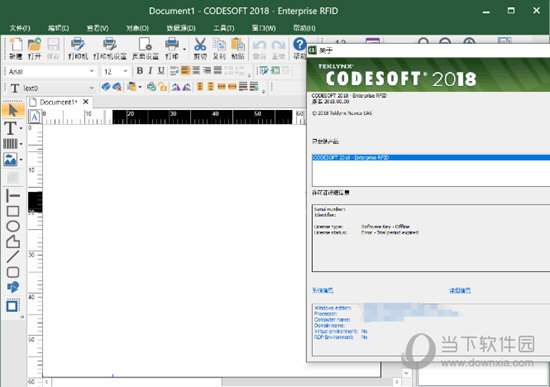Image resolution: width=550 pixels, height=387 pixels.
Task: Select the large T text tool
Action: [10, 128]
